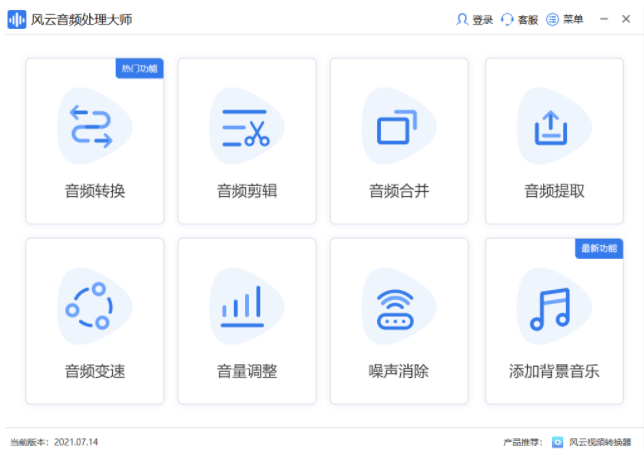The width and height of the screenshot is (644, 453).
Task: Click the 风云音频处理大师 app logo icon
Action: [17, 19]
